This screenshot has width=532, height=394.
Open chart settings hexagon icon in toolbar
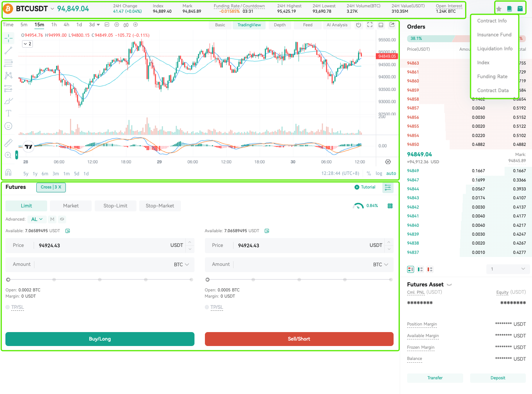click(117, 25)
